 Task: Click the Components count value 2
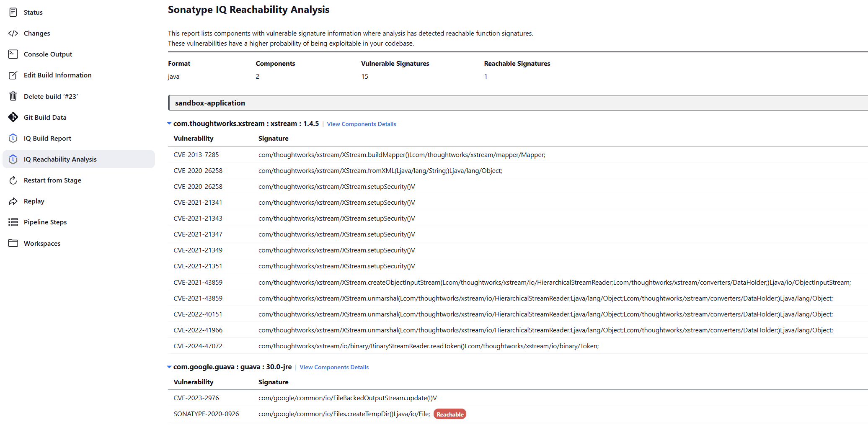point(258,76)
